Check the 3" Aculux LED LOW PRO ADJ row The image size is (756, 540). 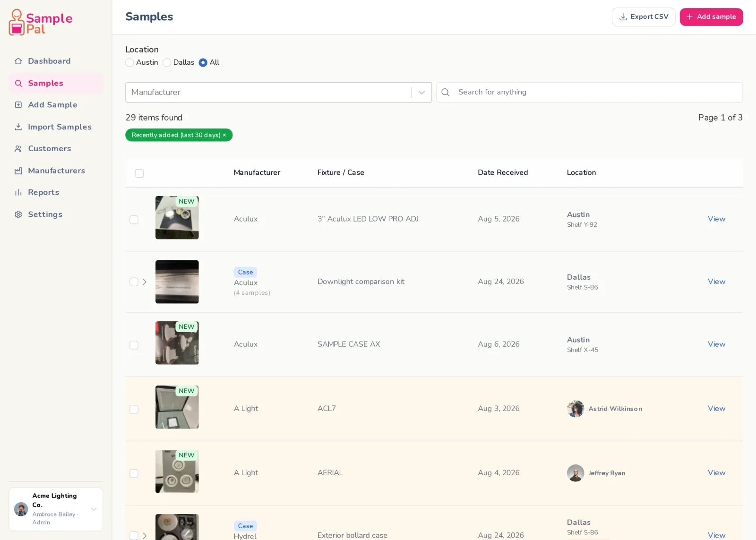134,220
